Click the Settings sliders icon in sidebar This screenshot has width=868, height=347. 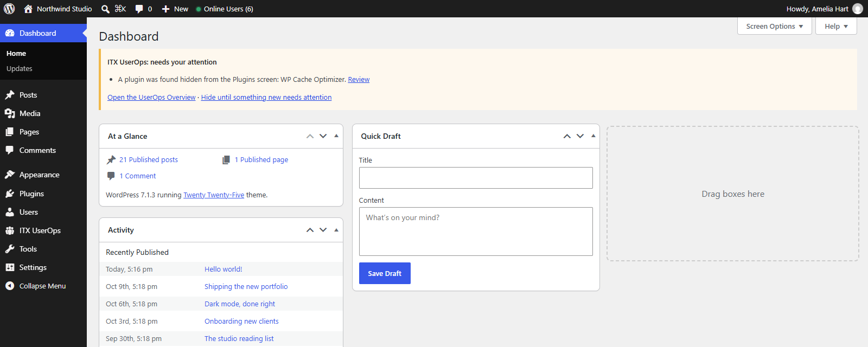(x=10, y=267)
